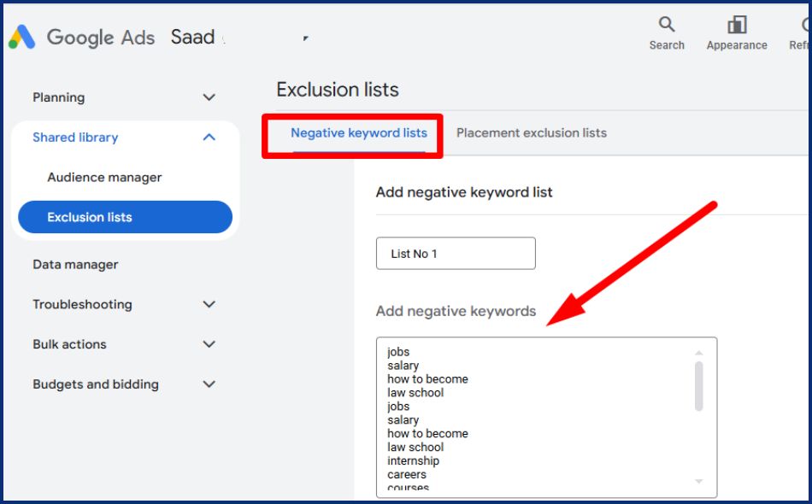Click the first 'jobs' keyword line
The height and width of the screenshot is (504, 812).
[x=398, y=352]
